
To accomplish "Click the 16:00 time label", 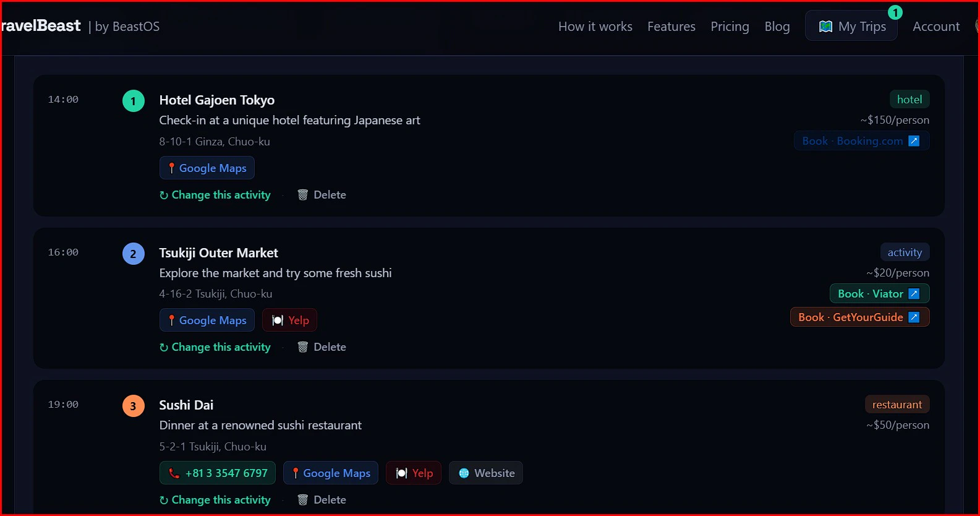I will tap(63, 252).
